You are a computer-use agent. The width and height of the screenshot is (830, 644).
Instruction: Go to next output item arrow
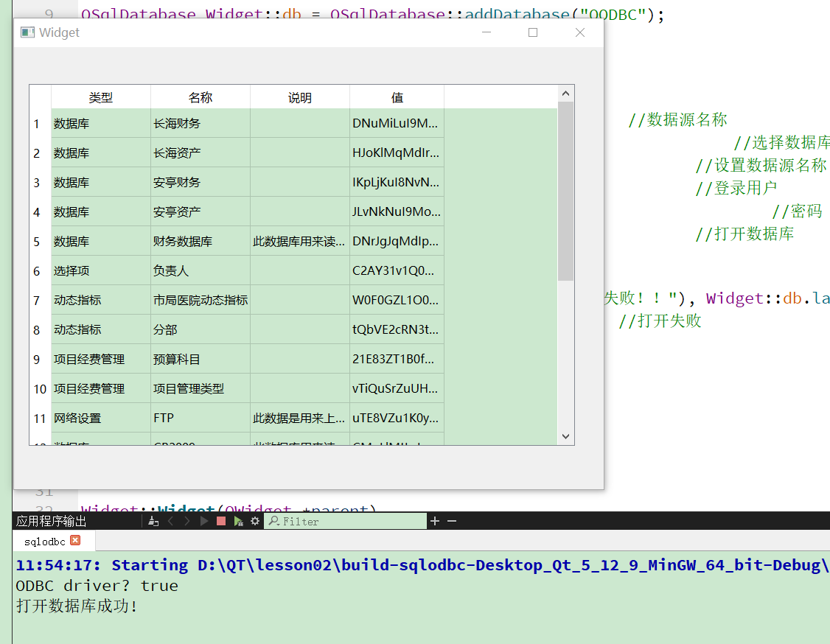click(187, 521)
